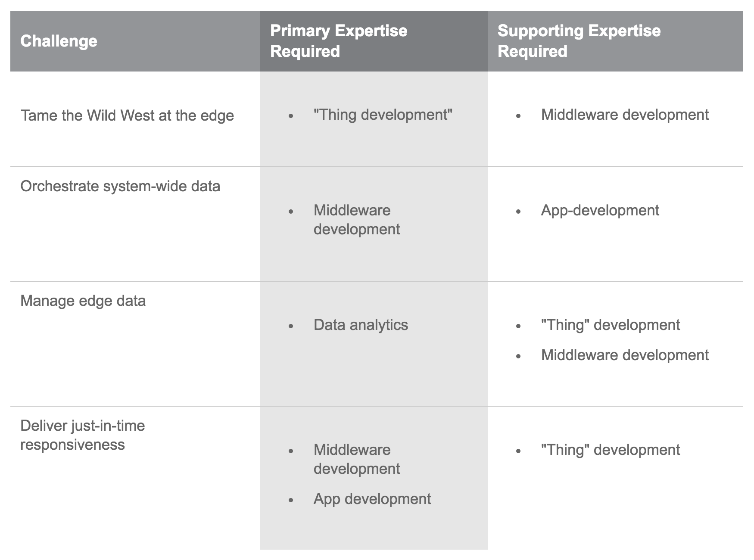Select the Data analytics entry
754x560 pixels.
tap(361, 325)
